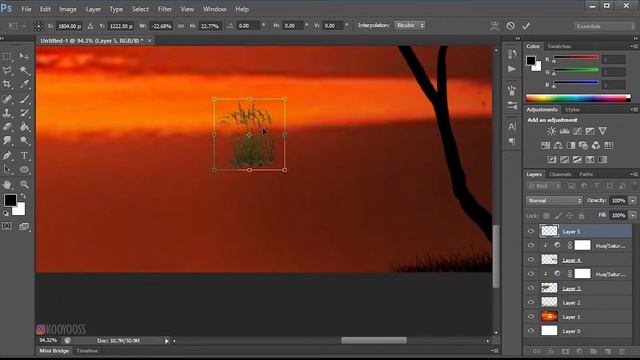Screen dimensions: 640x360
Task: Hide Layer 0 visibility eye
Action: 531,331
